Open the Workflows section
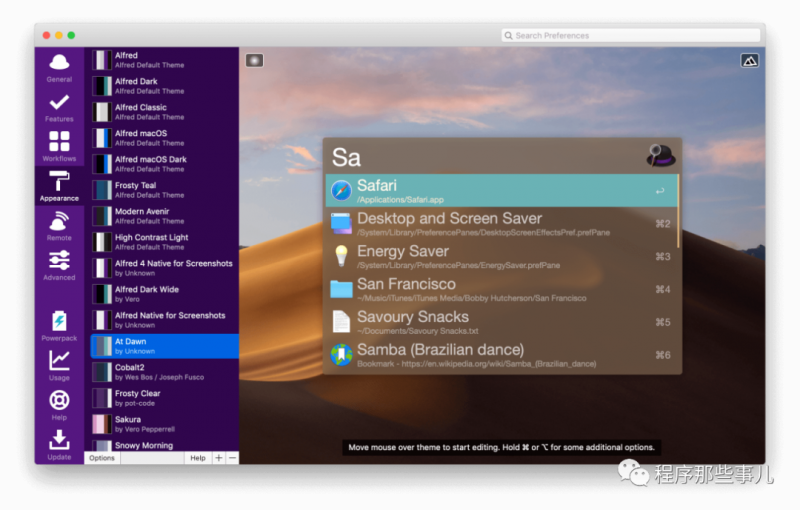 (x=59, y=147)
